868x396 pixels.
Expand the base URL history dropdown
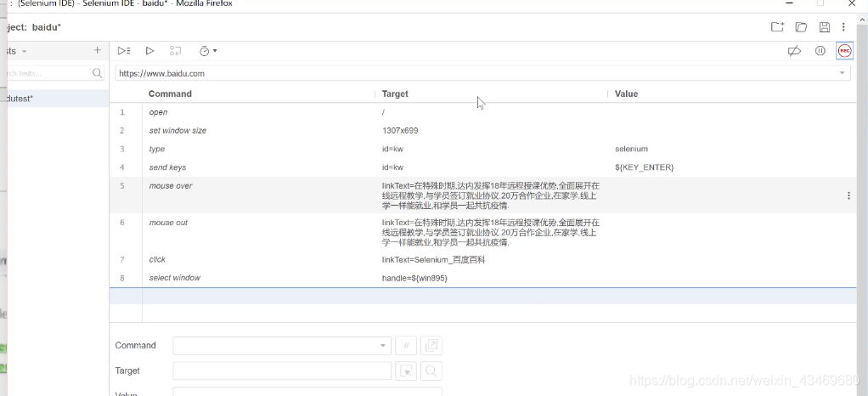tap(843, 73)
